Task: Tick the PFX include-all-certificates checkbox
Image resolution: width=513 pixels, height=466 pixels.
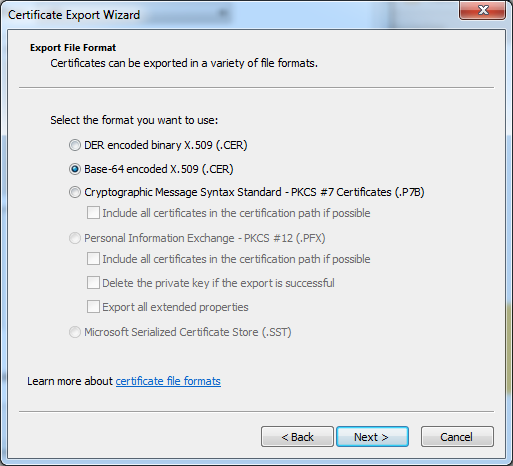Action: 93,259
